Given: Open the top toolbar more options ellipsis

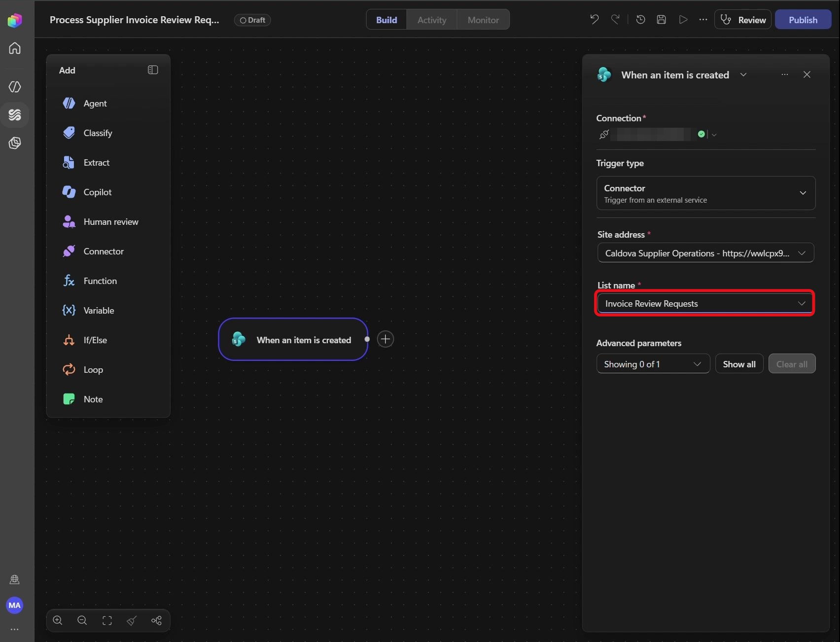Looking at the screenshot, I should 703,20.
